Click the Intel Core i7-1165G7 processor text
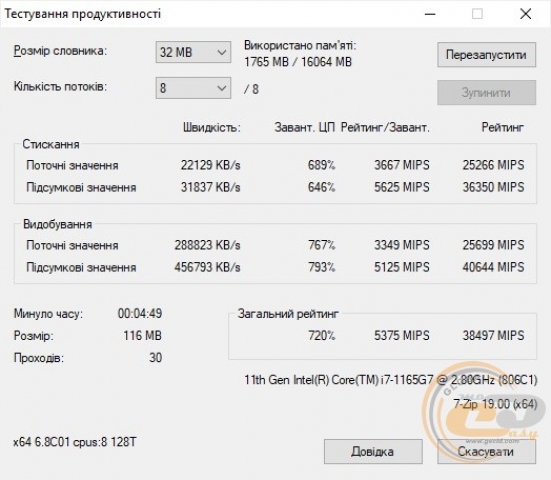551x480 pixels. point(391,380)
